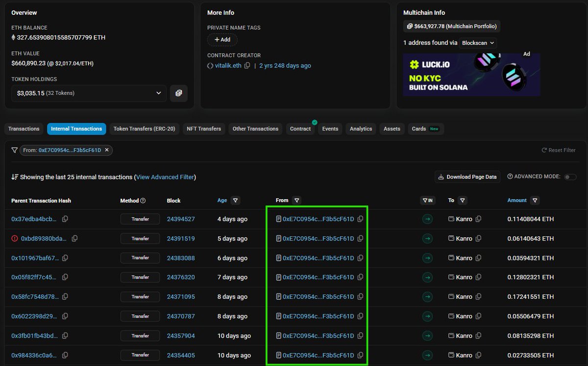This screenshot has width=588, height=366.
Task: Open the Cards New tab
Action: [x=426, y=129]
